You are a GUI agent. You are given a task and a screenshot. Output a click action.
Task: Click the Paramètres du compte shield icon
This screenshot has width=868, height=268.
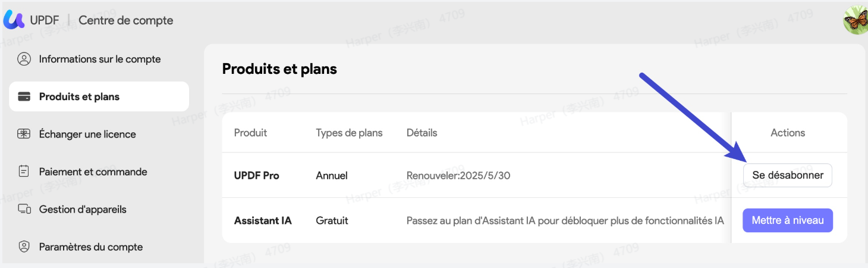(24, 247)
